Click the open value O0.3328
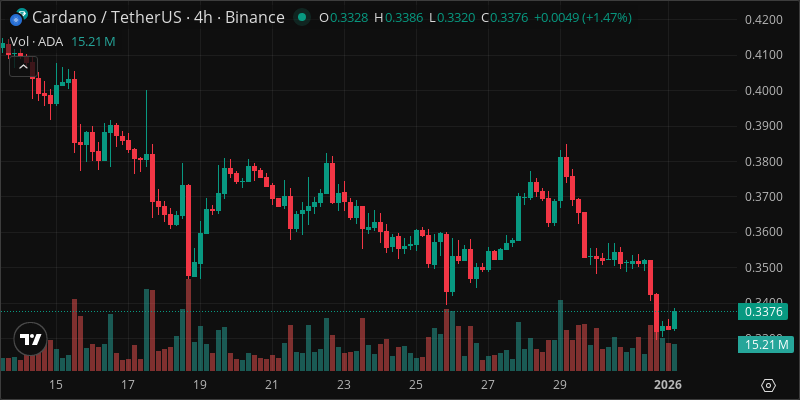The image size is (800, 400). pyautogui.click(x=344, y=18)
